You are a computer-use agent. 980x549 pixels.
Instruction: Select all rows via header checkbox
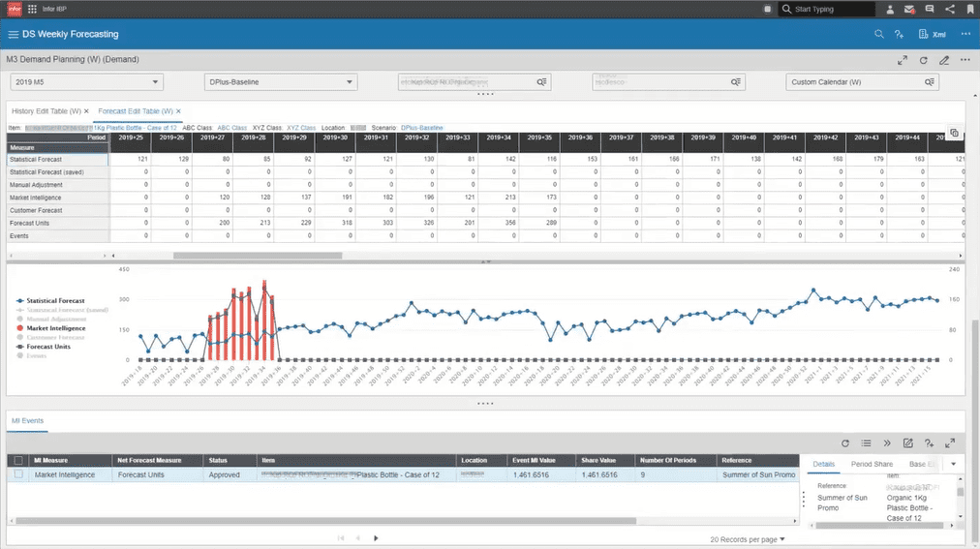coord(18,460)
